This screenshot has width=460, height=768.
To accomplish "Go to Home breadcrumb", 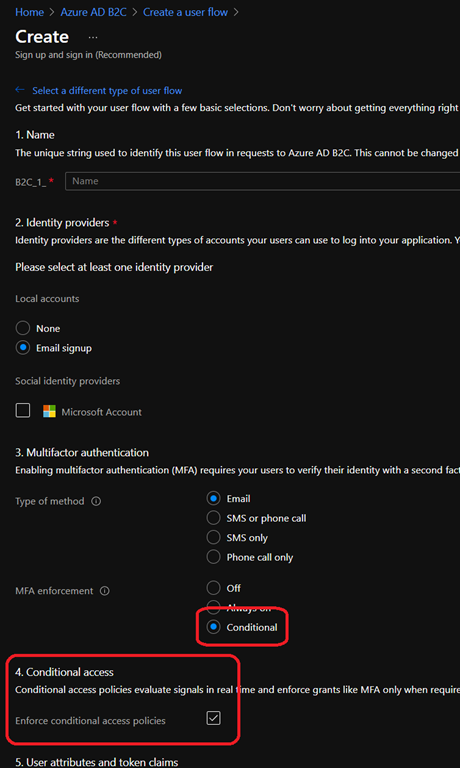I will point(29,12).
